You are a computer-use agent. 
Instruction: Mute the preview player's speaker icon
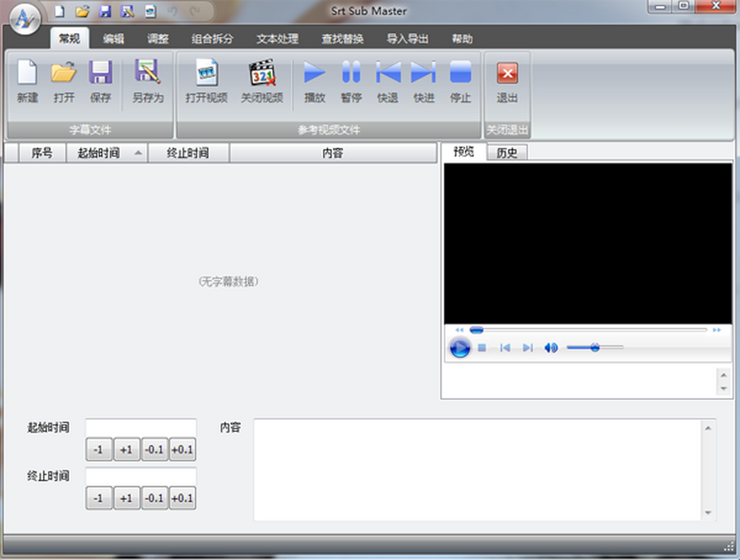(551, 348)
